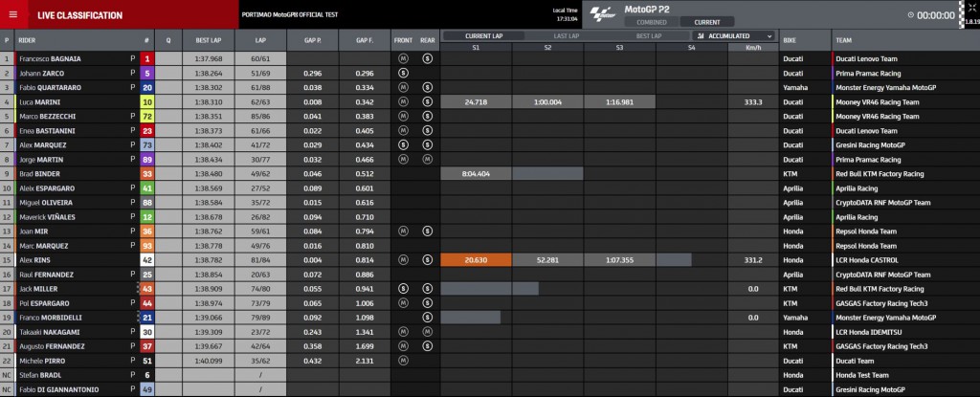Click Pol Espargaro's rear tyre S icon
The width and height of the screenshot is (980, 397).
(428, 303)
